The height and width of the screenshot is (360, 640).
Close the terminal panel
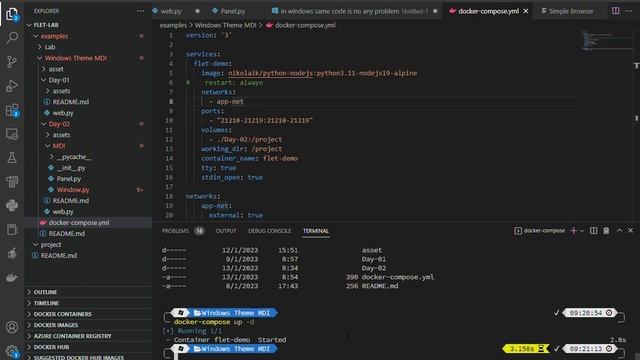pyautogui.click(x=631, y=231)
